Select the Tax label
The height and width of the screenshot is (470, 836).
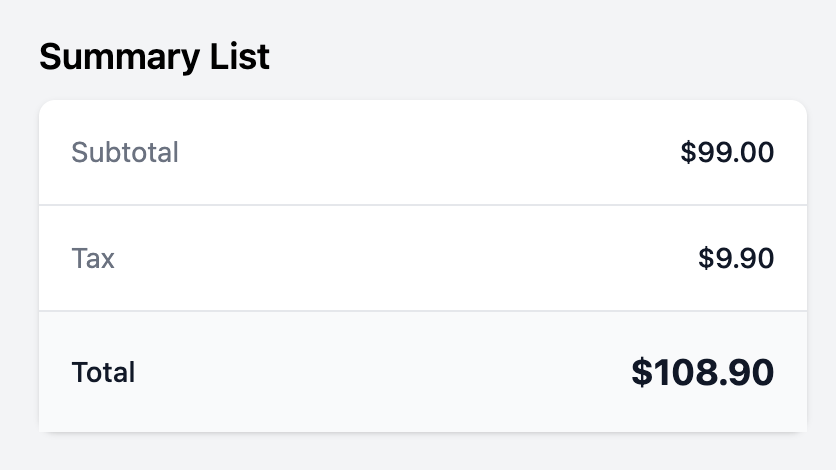click(x=93, y=258)
